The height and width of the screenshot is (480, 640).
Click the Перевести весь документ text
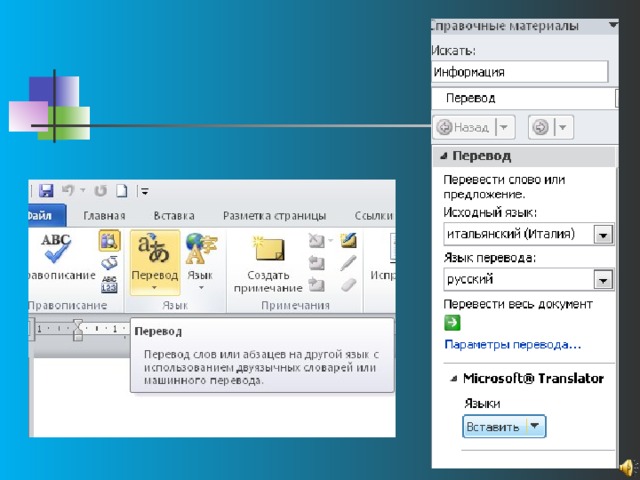(518, 304)
